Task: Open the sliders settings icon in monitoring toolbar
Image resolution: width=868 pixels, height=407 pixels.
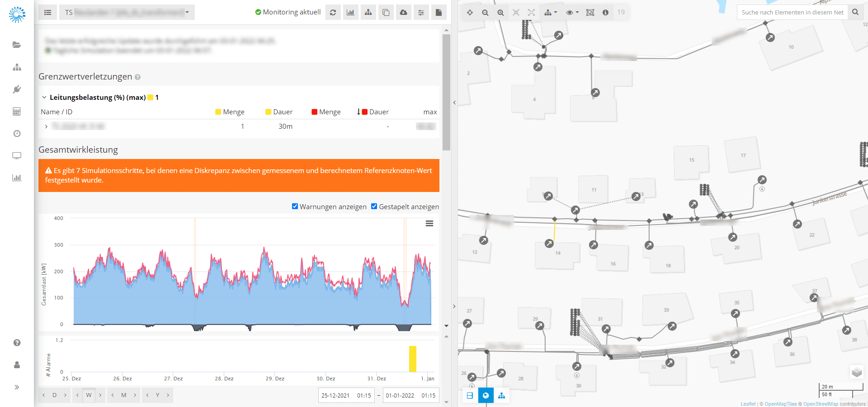Action: click(x=421, y=13)
